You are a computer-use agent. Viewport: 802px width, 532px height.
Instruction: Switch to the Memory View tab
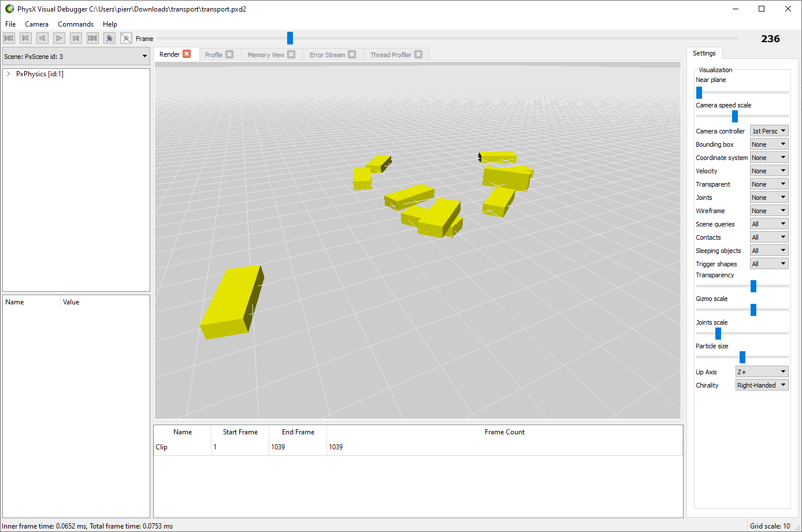coord(265,54)
